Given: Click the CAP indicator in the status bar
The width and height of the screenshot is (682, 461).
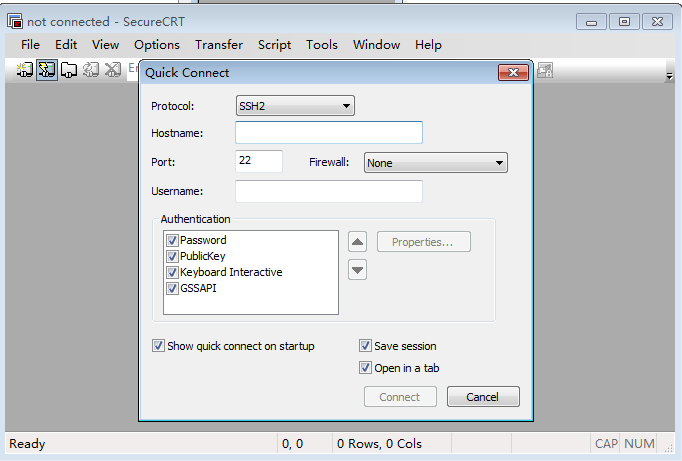Looking at the screenshot, I should tap(606, 444).
